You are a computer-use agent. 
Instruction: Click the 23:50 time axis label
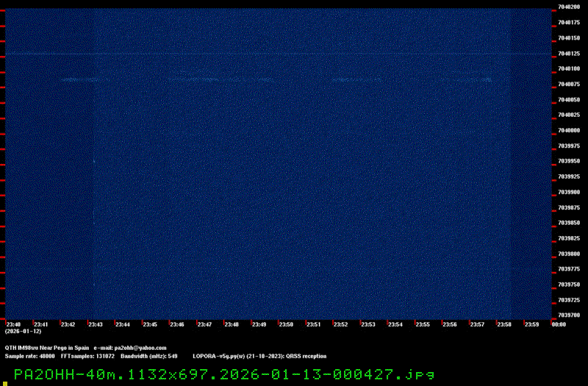[286, 324]
